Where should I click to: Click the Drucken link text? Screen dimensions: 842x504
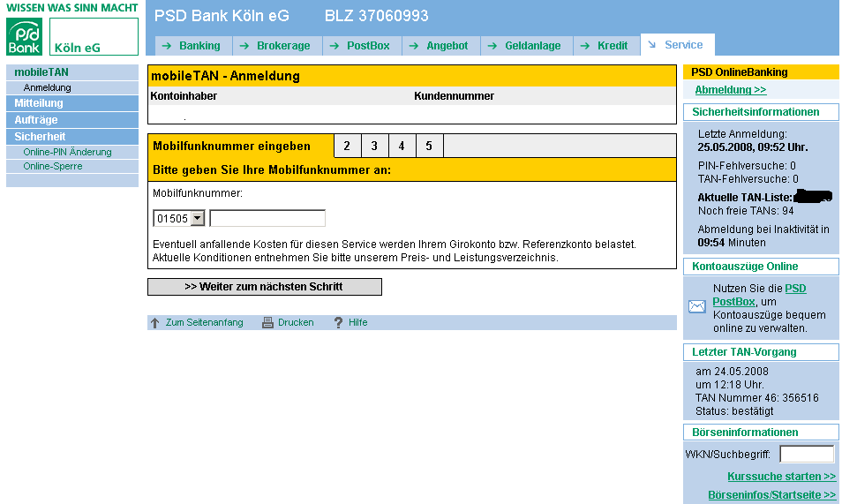pyautogui.click(x=296, y=322)
